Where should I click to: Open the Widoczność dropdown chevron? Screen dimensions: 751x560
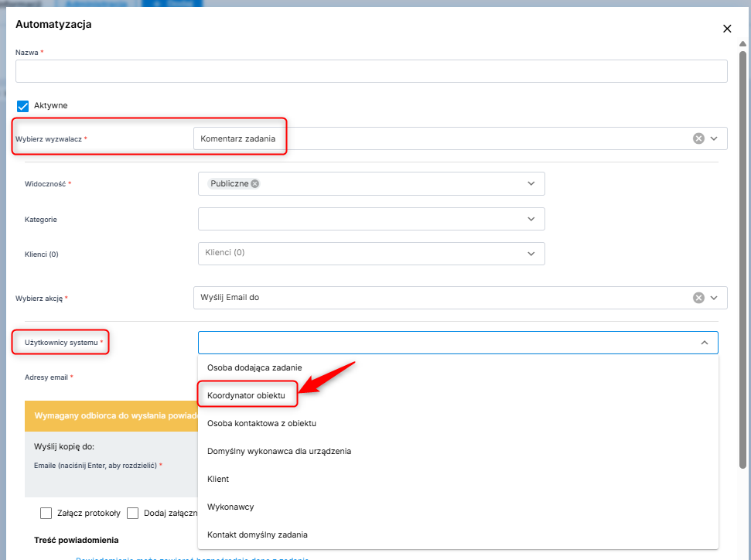(x=531, y=184)
